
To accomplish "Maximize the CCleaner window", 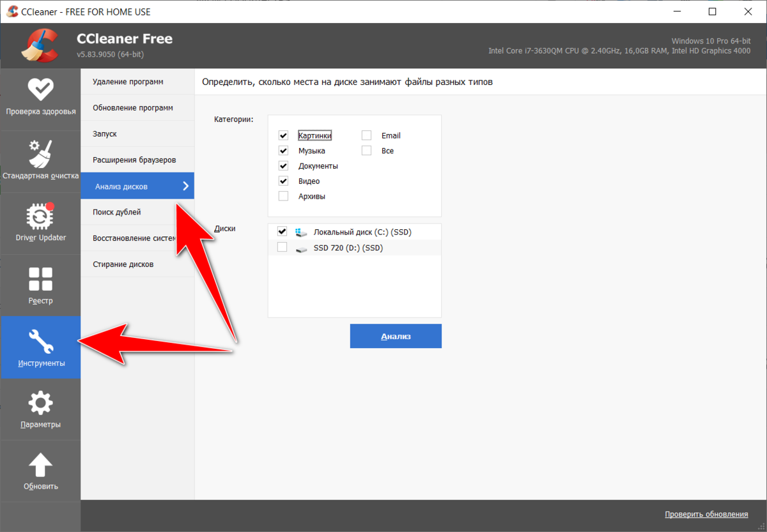I will tap(712, 11).
